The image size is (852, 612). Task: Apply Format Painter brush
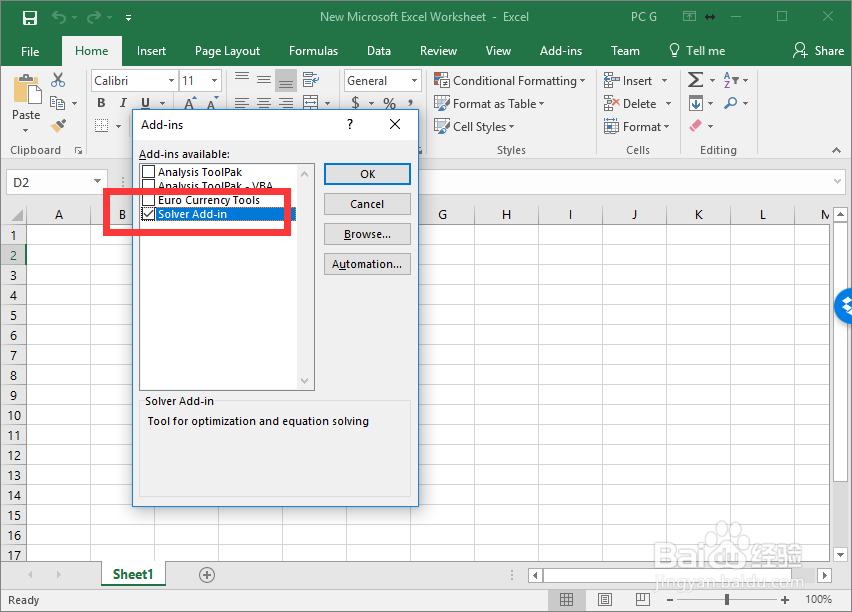pos(58,126)
